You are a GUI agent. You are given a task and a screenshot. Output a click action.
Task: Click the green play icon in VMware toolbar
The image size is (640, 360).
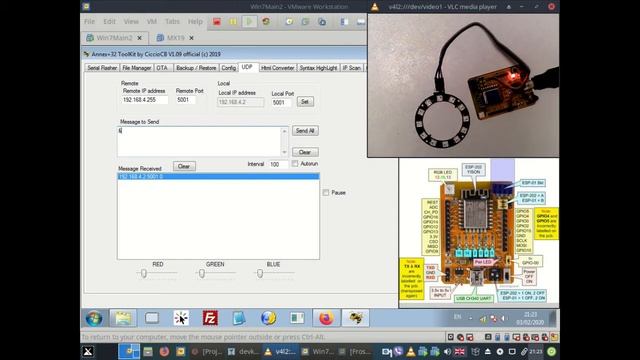249,21
